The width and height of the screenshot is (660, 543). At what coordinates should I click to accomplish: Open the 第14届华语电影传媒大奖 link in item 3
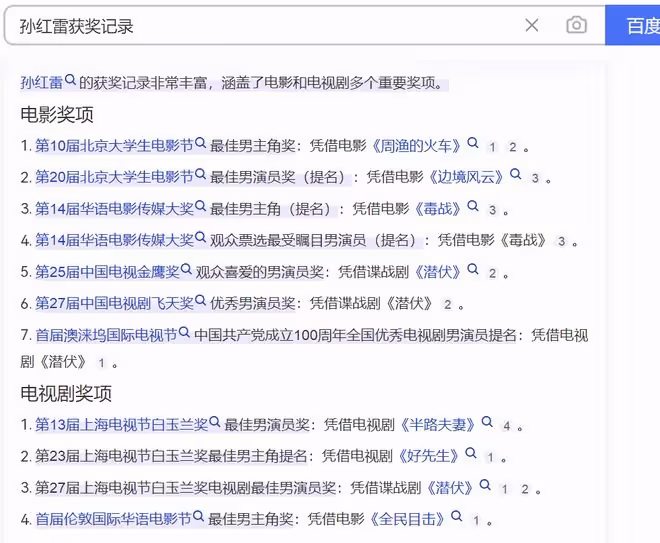coord(114,209)
